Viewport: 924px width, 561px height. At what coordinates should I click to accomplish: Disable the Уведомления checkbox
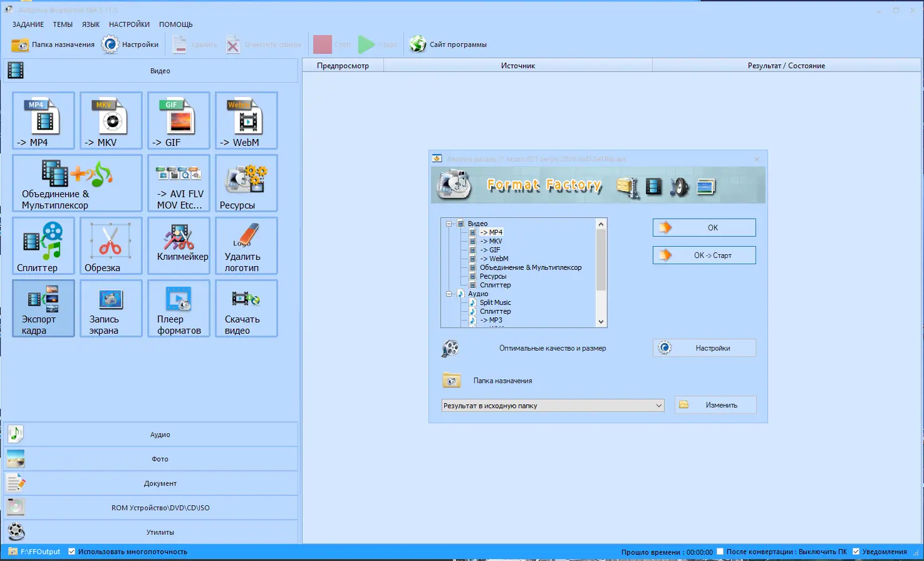pyautogui.click(x=856, y=552)
